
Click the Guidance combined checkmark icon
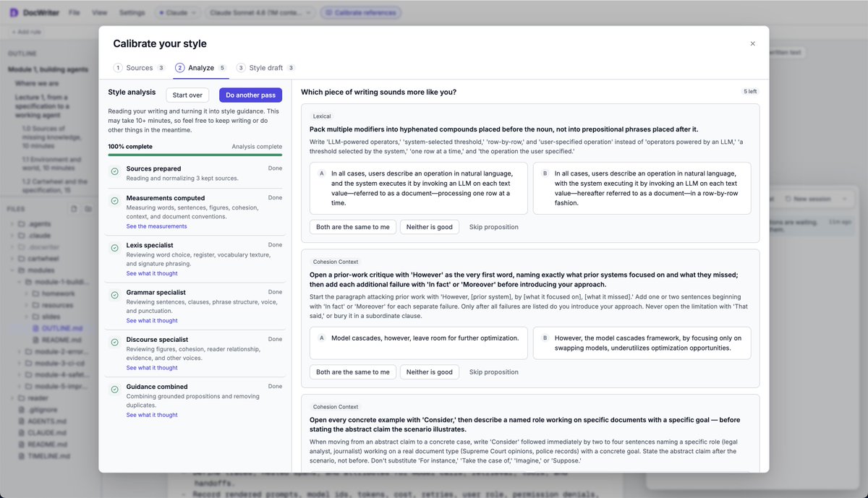click(114, 390)
